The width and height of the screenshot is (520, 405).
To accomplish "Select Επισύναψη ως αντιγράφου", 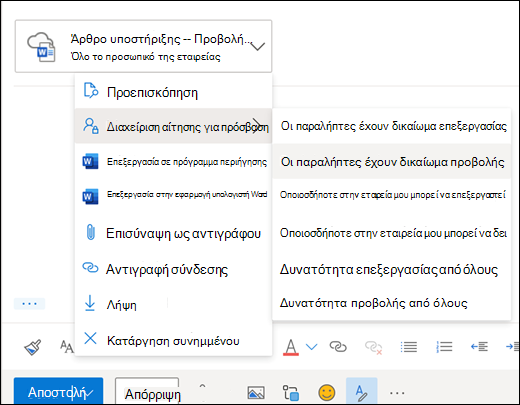I will pyautogui.click(x=173, y=233).
